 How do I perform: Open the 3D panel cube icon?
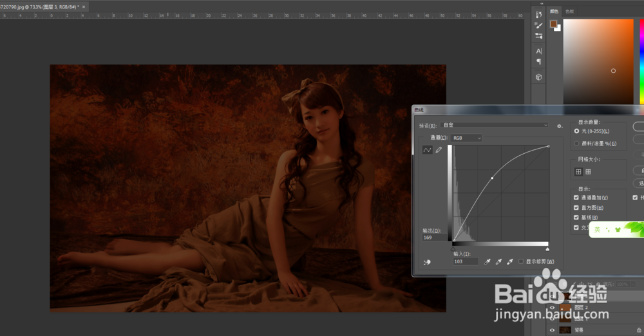click(x=538, y=77)
